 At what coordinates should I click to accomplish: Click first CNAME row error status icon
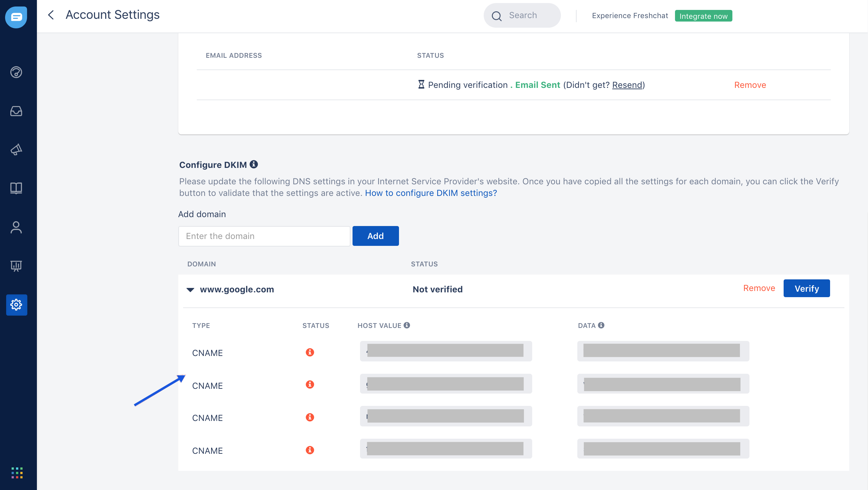click(310, 352)
